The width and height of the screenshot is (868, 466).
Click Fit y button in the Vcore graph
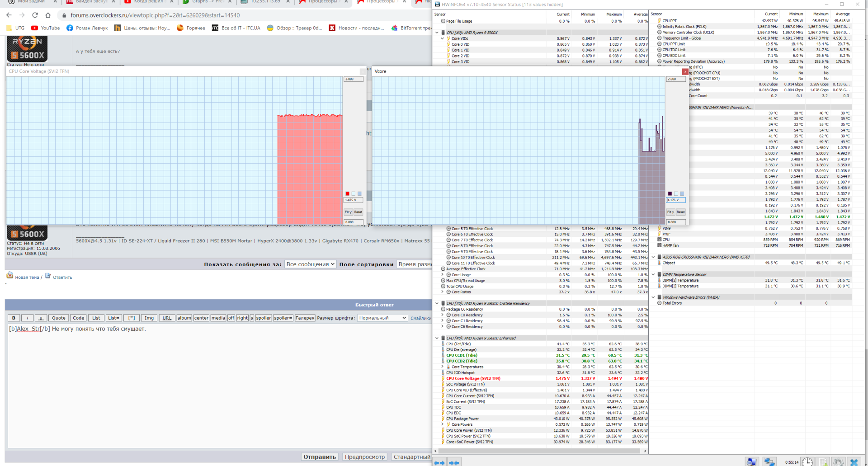pos(670,212)
